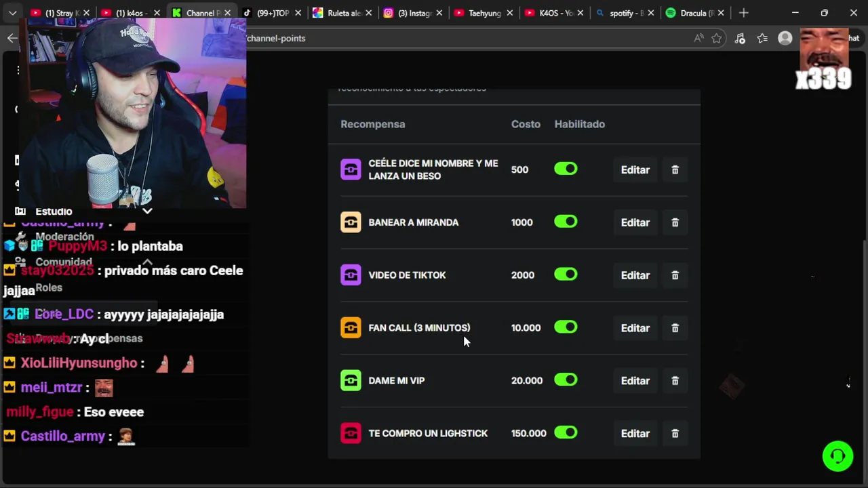Select the 150.000 cost value
The image size is (868, 488).
(529, 434)
